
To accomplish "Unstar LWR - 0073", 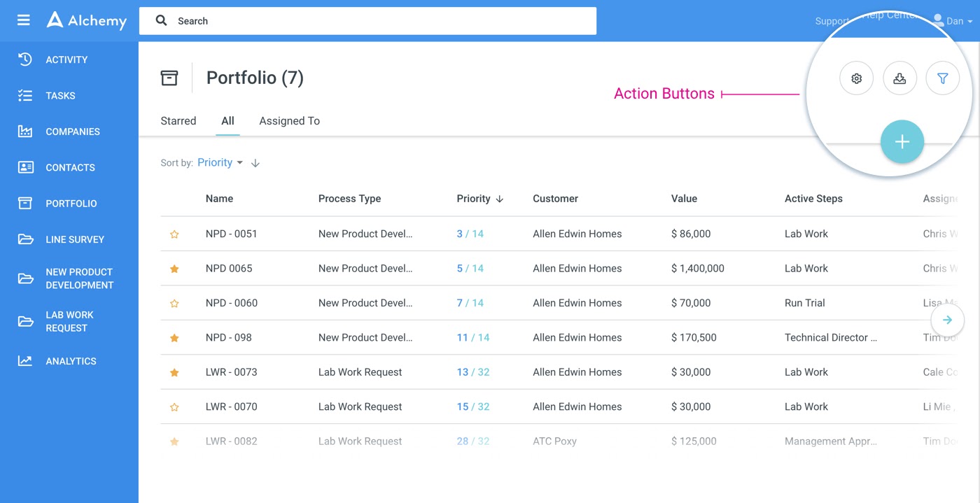I will (x=174, y=373).
